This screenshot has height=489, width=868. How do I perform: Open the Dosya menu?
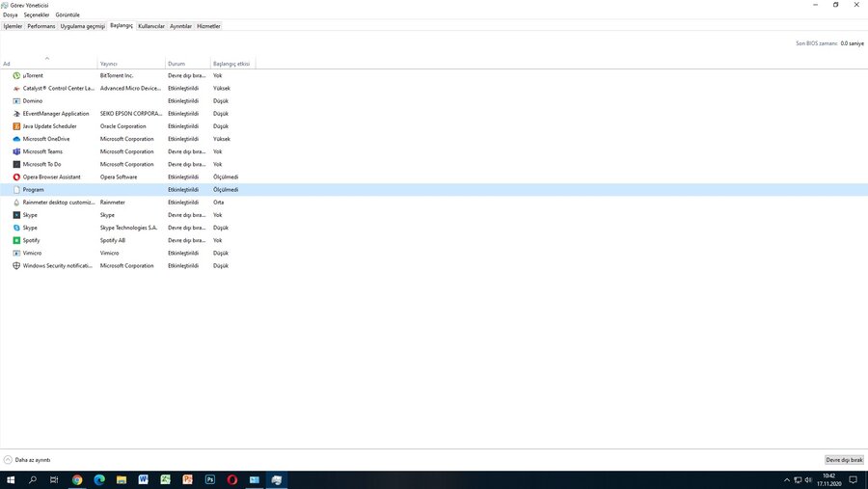(10, 15)
